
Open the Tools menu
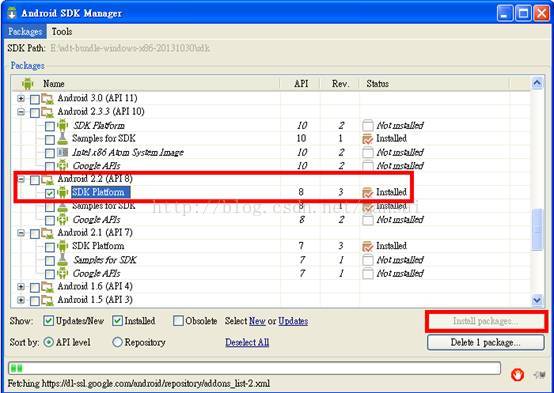pos(62,31)
